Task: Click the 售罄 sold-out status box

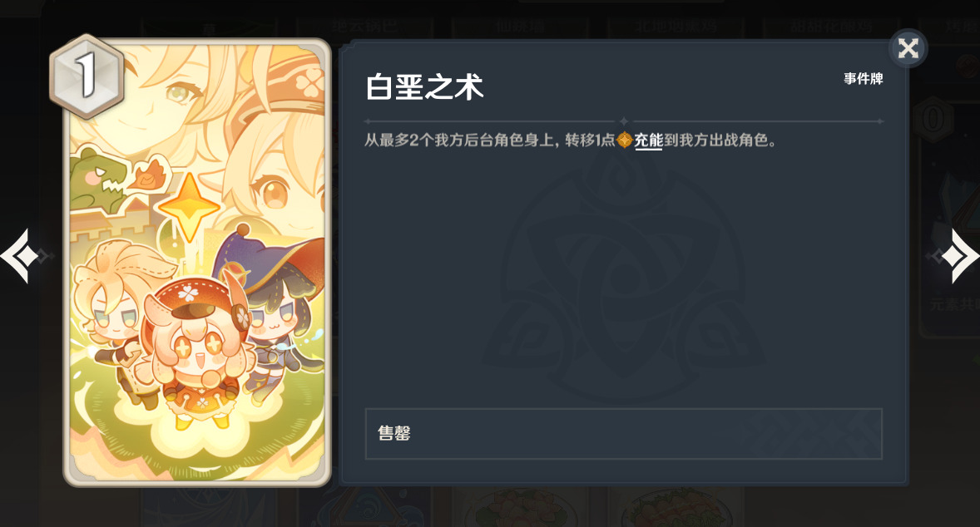Action: coord(623,433)
